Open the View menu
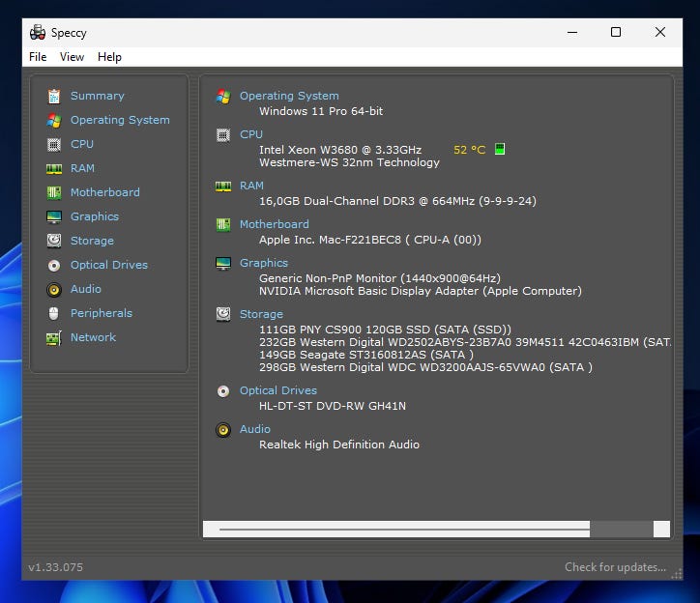This screenshot has height=603, width=700. (72, 57)
